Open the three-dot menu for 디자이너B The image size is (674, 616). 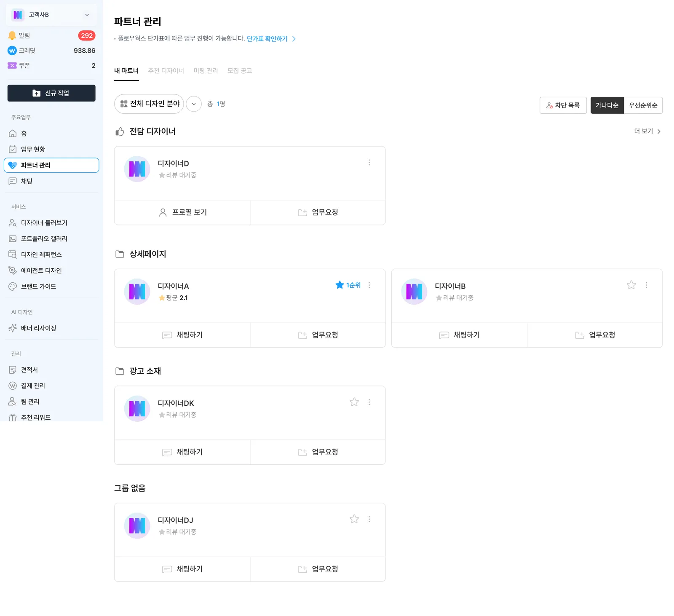[x=647, y=285]
